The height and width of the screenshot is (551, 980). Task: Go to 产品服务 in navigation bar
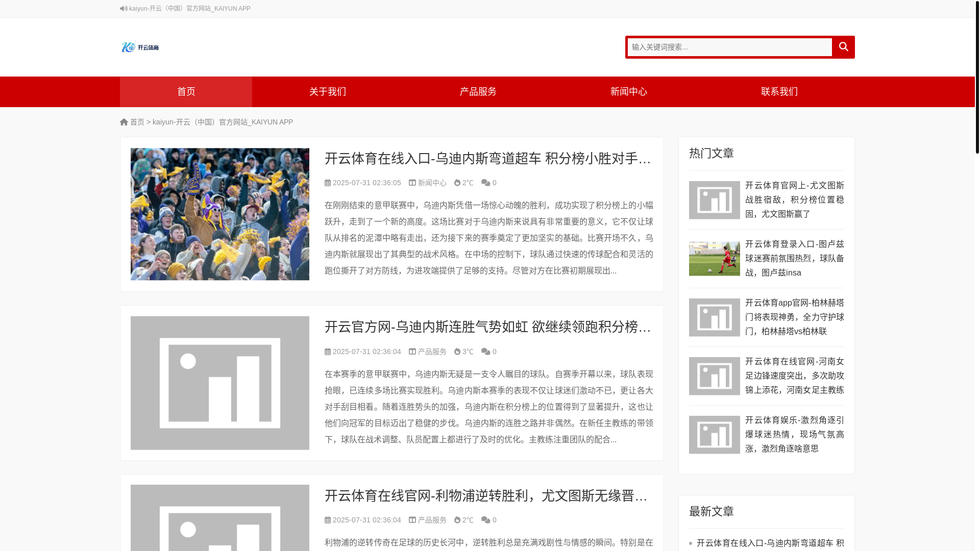[x=478, y=92]
